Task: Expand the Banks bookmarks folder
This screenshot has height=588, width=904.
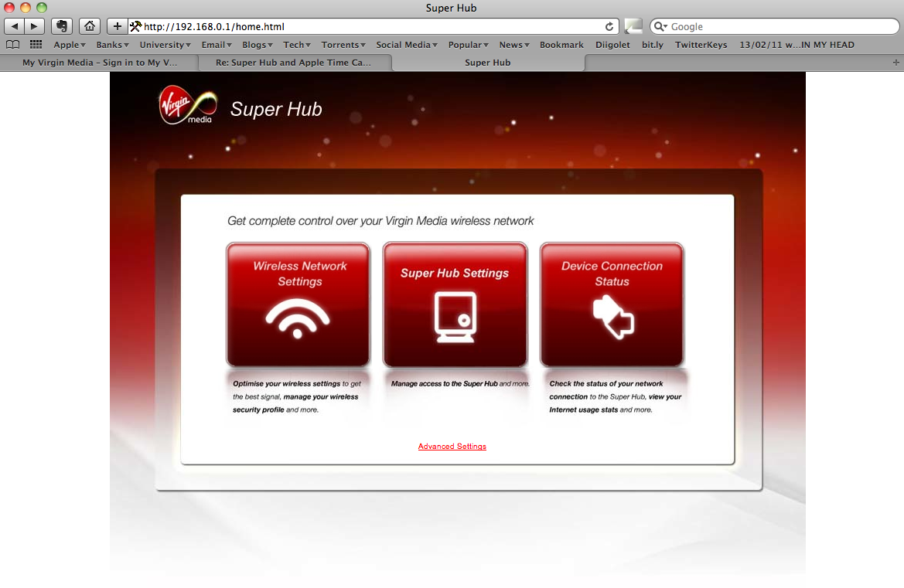Action: pyautogui.click(x=112, y=44)
